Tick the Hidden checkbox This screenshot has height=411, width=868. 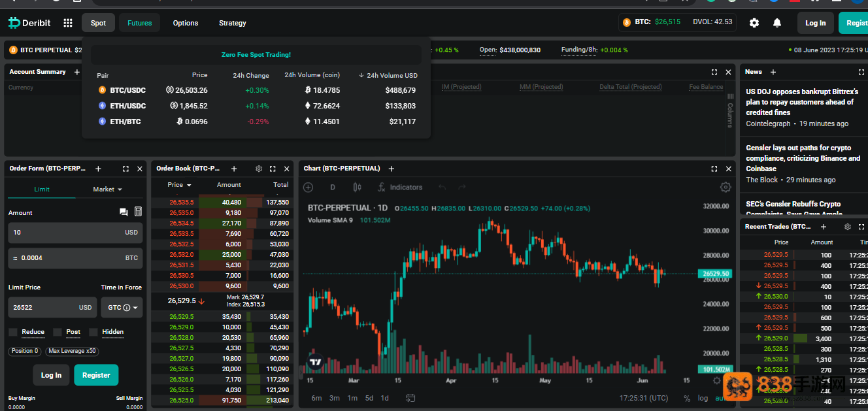pyautogui.click(x=93, y=332)
